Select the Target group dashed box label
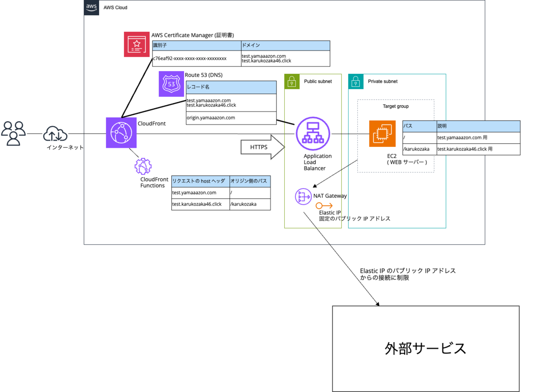This screenshot has height=392, width=551. point(395,106)
